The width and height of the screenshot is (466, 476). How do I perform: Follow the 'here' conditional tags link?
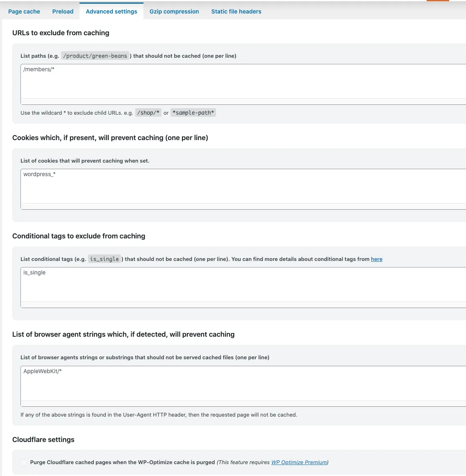377,259
